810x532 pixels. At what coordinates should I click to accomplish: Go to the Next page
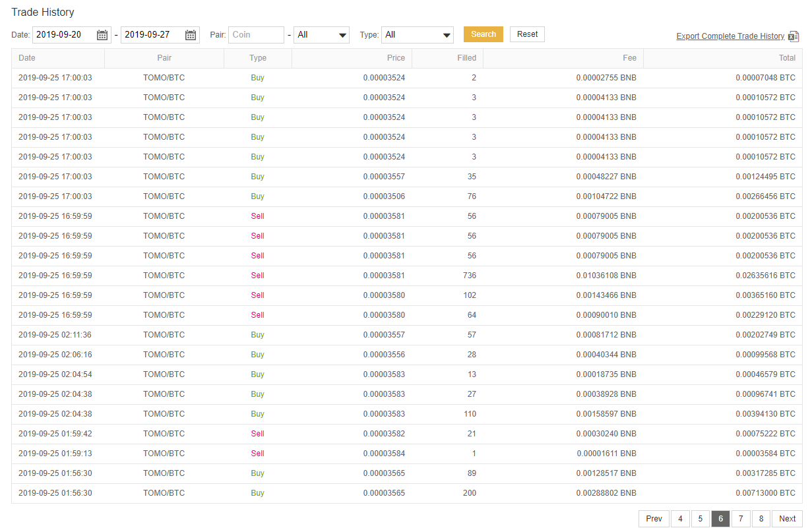[x=787, y=519]
